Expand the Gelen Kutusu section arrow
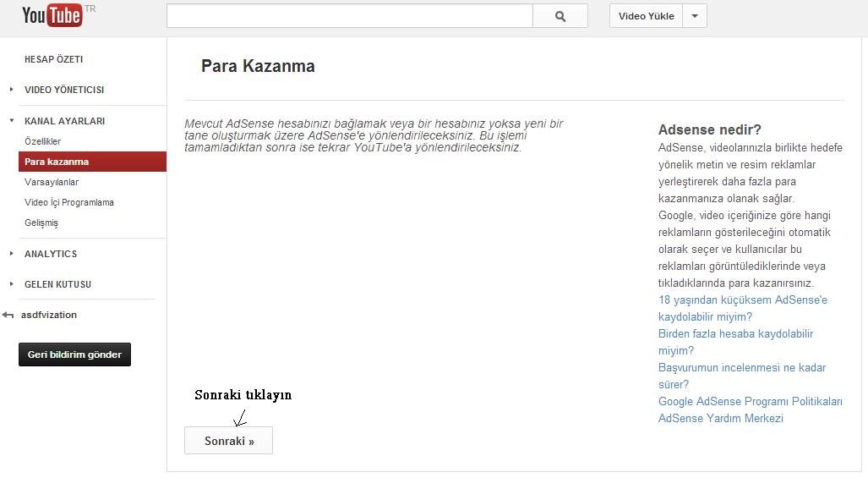The image size is (868, 478). tap(11, 284)
